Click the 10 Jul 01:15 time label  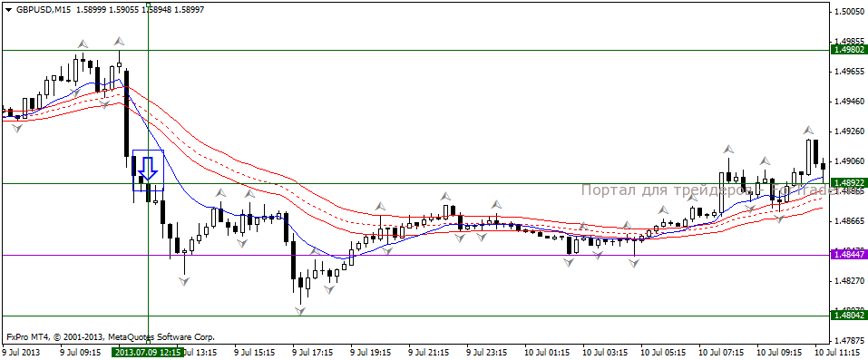tap(547, 352)
